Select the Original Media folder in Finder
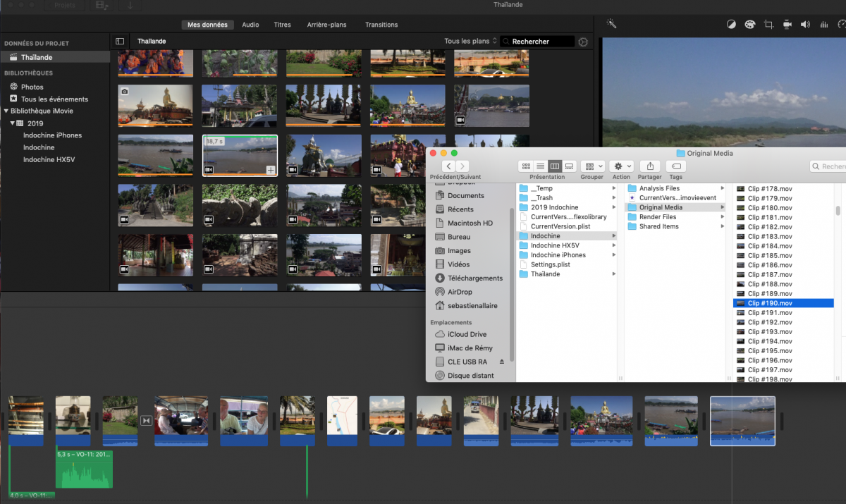 [675, 208]
